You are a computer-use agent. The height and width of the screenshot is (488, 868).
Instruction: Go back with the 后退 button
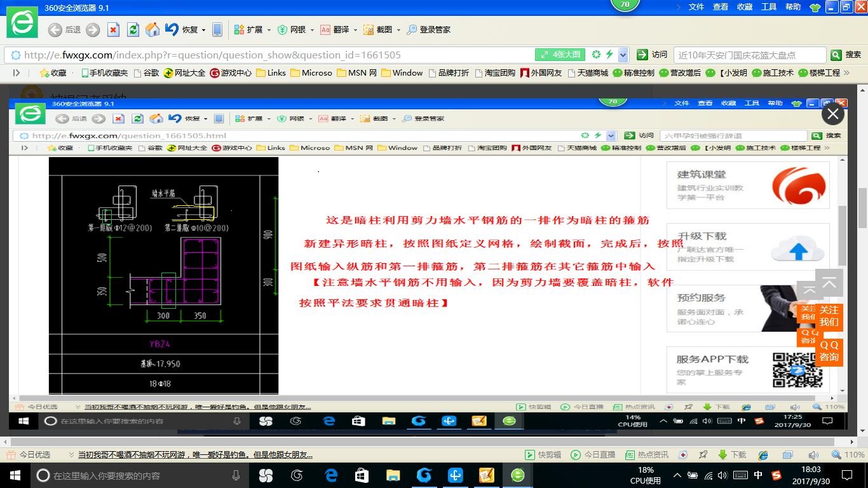(65, 29)
